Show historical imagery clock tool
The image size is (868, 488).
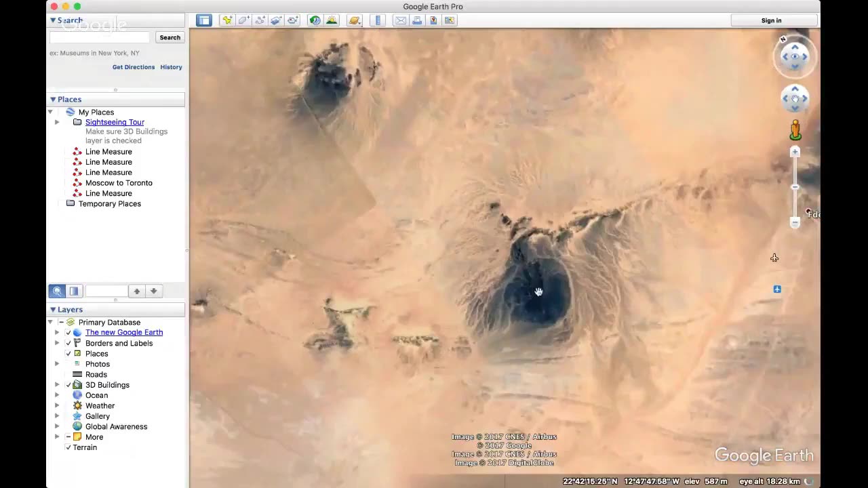click(315, 20)
